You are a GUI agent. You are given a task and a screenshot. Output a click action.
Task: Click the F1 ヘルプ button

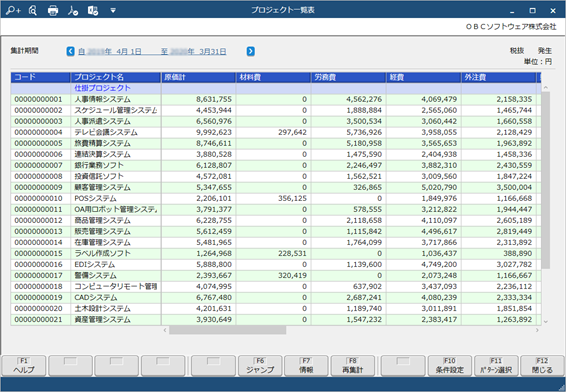click(x=24, y=366)
